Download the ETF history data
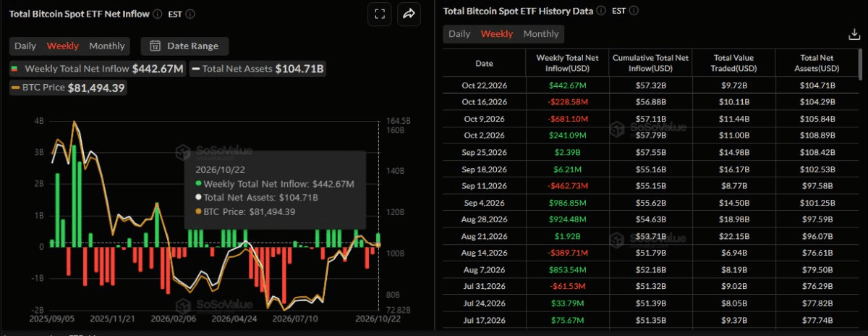The width and height of the screenshot is (868, 336). (854, 34)
